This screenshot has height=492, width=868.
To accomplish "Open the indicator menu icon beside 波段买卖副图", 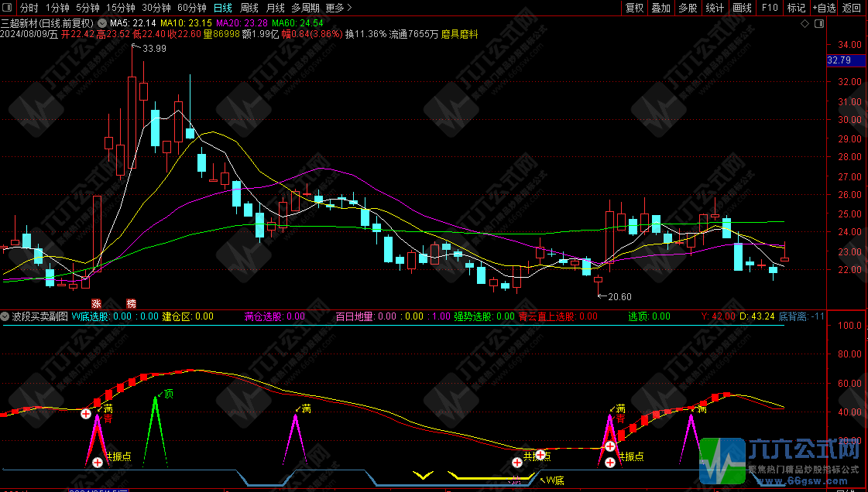I will [5, 316].
